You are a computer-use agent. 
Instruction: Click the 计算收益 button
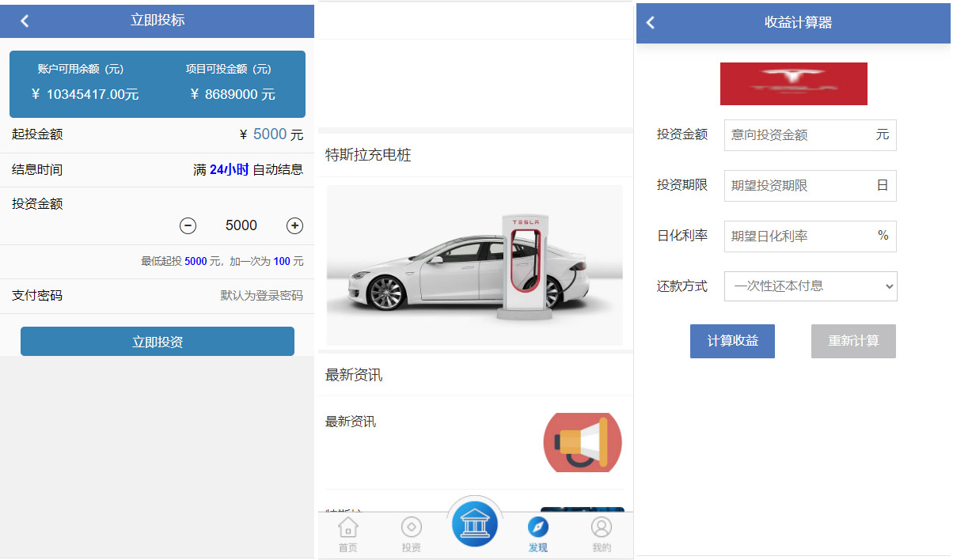click(732, 341)
